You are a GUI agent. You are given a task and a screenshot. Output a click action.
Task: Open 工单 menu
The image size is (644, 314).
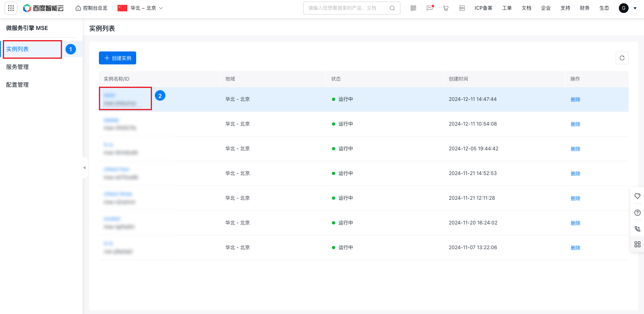[507, 8]
